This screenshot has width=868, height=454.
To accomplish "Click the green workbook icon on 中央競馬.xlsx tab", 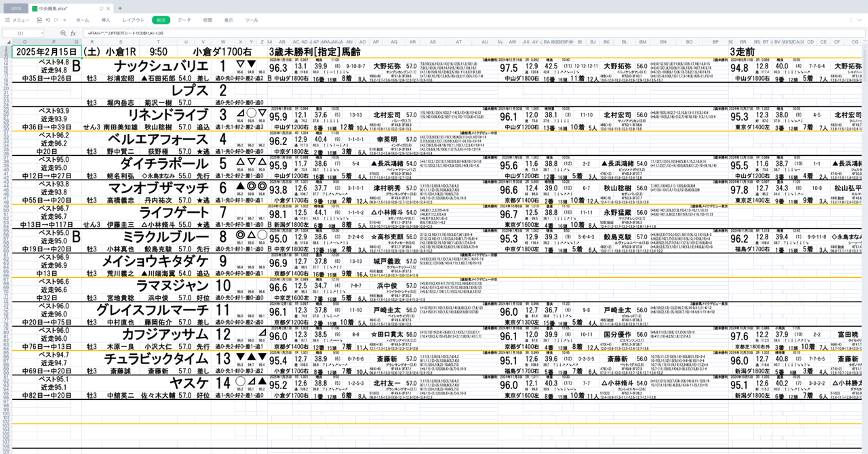I will click(x=35, y=8).
